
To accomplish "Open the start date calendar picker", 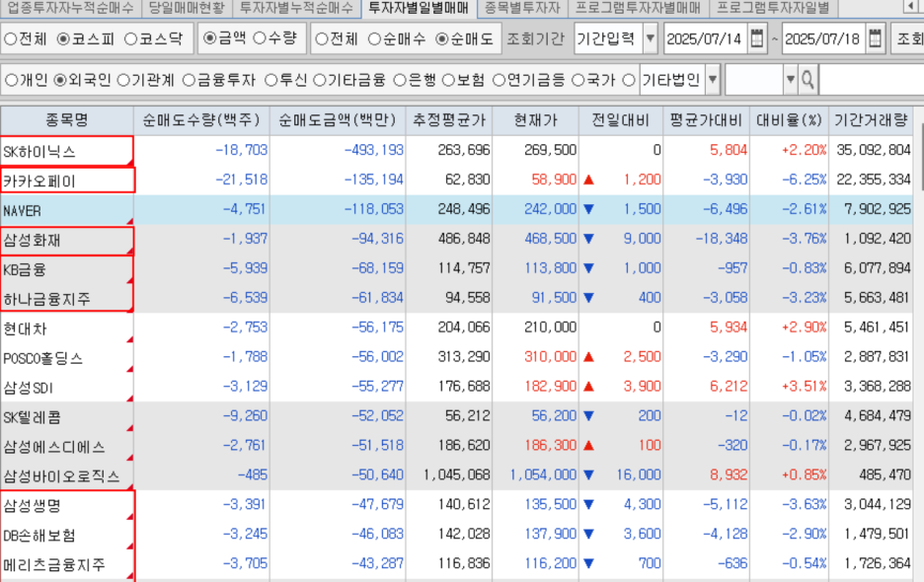I will pyautogui.click(x=756, y=40).
